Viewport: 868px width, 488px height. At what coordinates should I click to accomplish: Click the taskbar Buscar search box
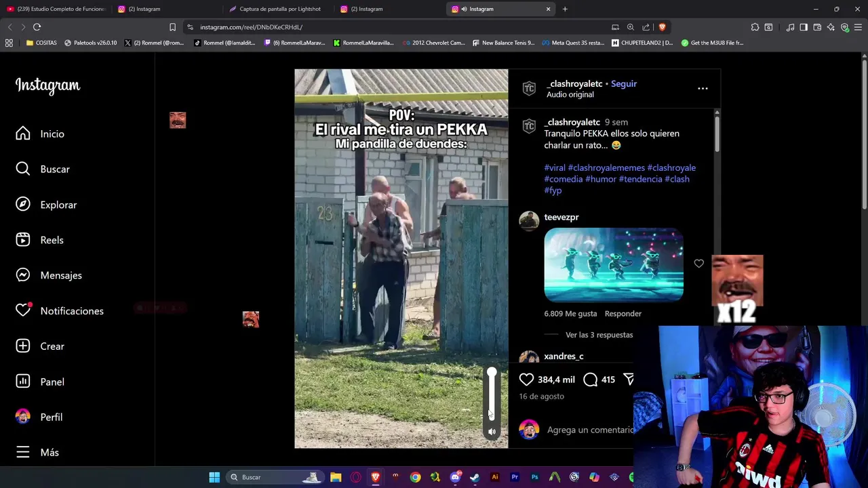tap(275, 477)
